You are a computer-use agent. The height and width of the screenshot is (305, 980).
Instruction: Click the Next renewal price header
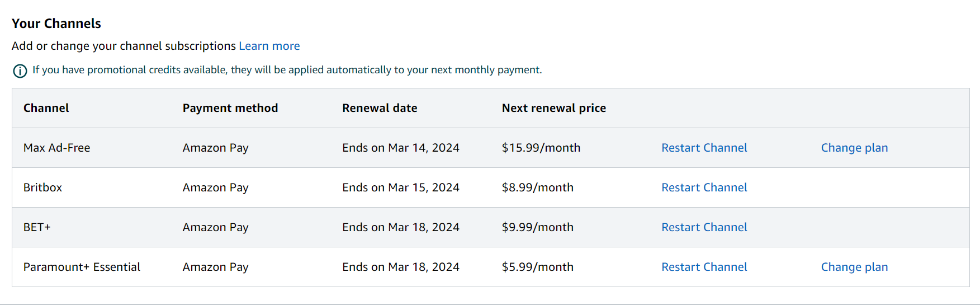tap(553, 108)
